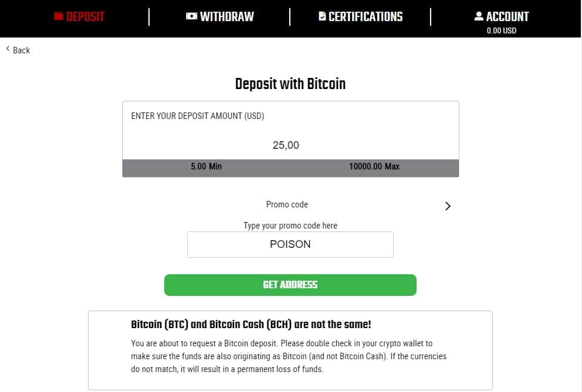Click the red wallet icon beside Deposit

click(x=58, y=16)
